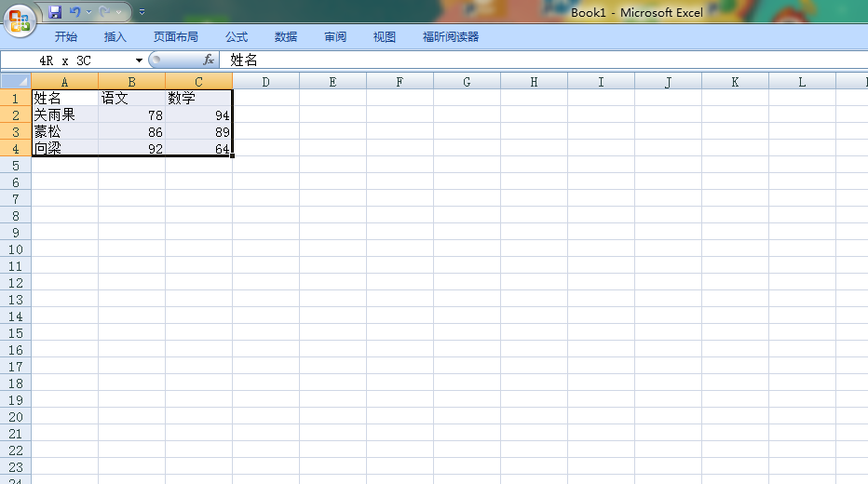The height and width of the screenshot is (484, 868).
Task: Select row 23 header
Action: click(x=16, y=467)
